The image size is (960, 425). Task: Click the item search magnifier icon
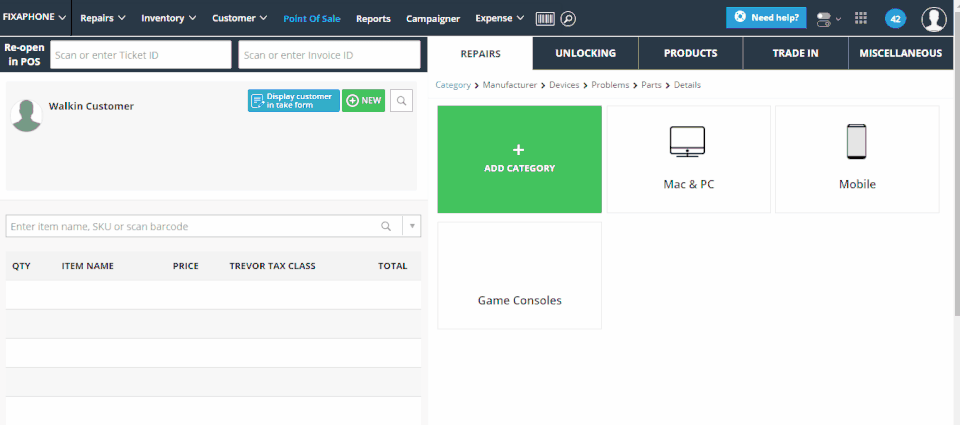point(386,226)
